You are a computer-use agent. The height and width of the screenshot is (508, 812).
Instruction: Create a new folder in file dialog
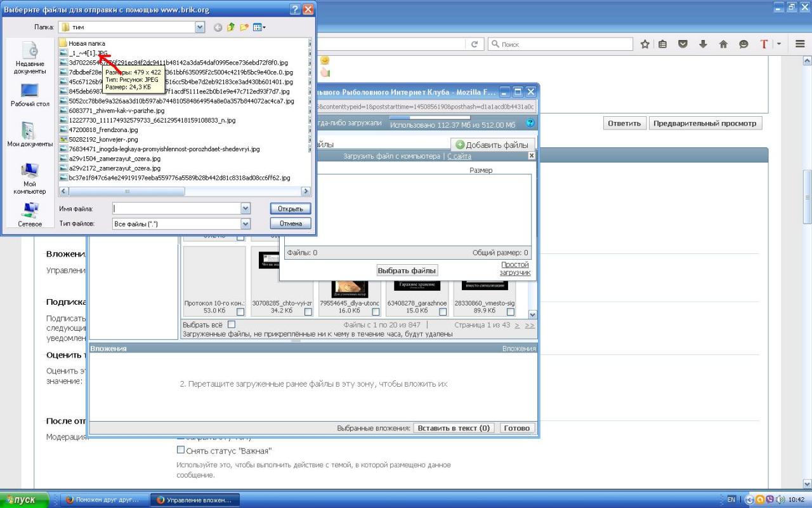pos(244,27)
